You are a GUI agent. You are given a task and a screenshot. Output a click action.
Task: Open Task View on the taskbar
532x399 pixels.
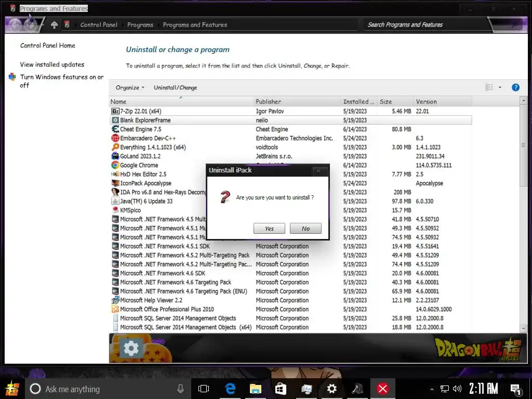pyautogui.click(x=204, y=389)
